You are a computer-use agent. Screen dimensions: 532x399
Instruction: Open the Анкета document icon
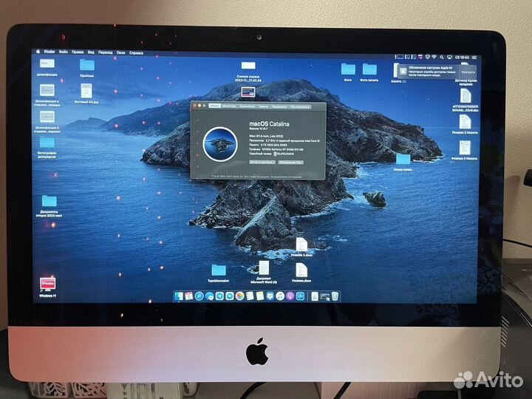pyautogui.click(x=395, y=71)
